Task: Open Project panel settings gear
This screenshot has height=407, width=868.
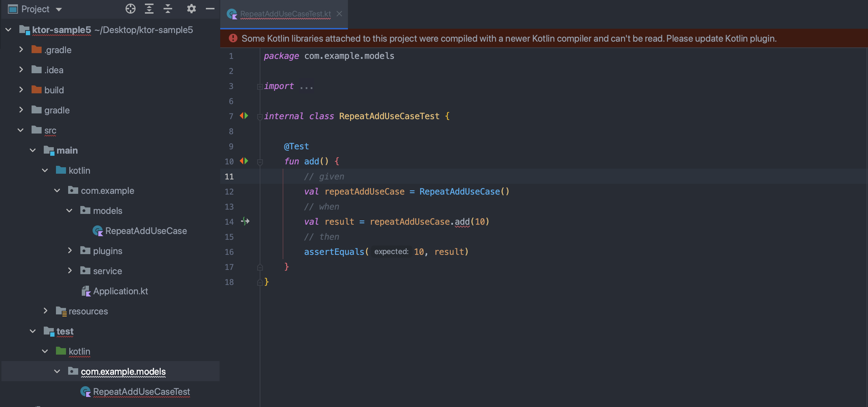Action: pyautogui.click(x=191, y=9)
